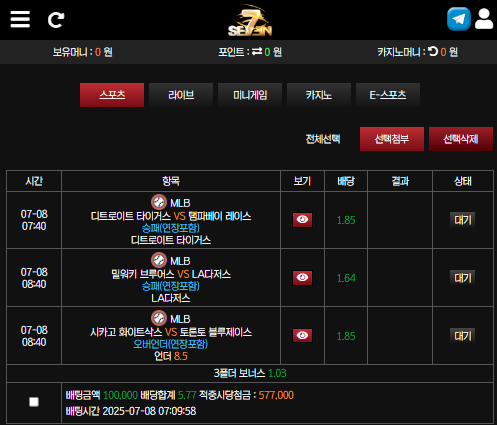Viewport: 497px width, 425px height.
Task: Switch to the 라이브 tab
Action: (x=181, y=95)
